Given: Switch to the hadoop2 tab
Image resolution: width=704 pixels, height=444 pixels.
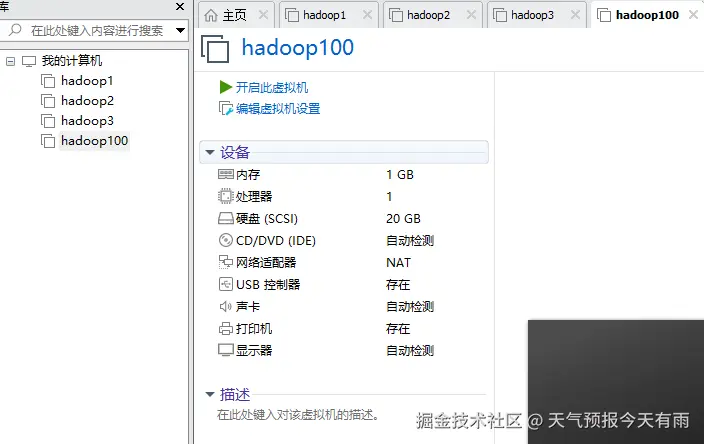Looking at the screenshot, I should 433,15.
